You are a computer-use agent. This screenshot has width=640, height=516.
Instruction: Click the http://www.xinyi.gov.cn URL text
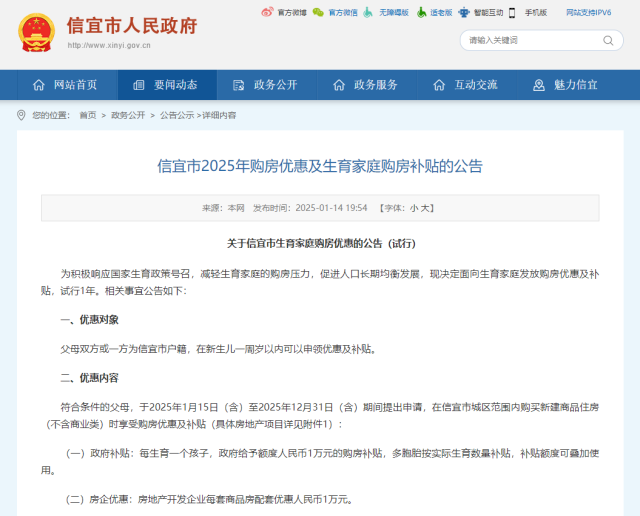[x=109, y=45]
